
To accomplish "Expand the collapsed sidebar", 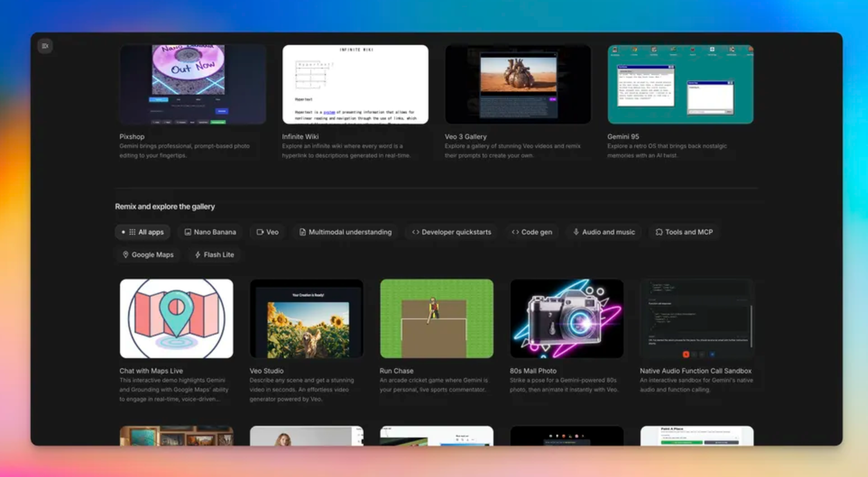I will (x=45, y=46).
